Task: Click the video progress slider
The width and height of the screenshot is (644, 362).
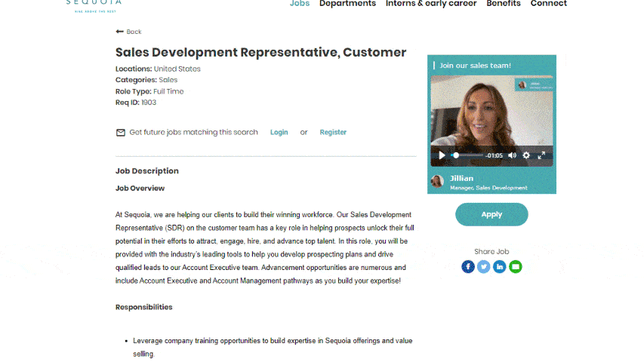Action: coord(467,155)
